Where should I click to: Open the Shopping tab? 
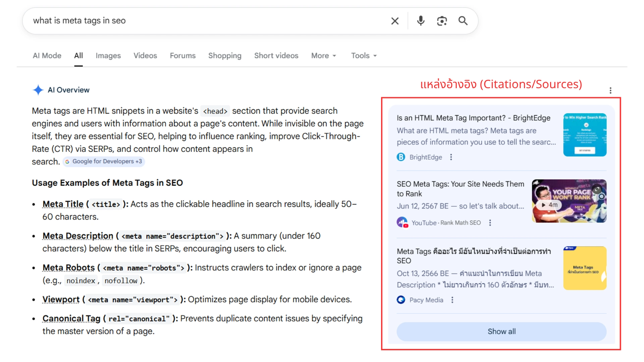(x=225, y=56)
